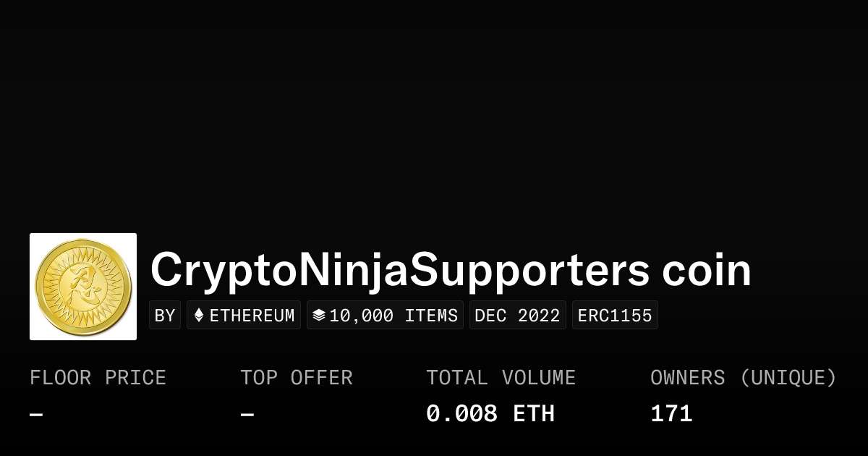Viewport: 868px width, 456px height.
Task: Click the ERC1155 token standard badge
Action: (615, 316)
